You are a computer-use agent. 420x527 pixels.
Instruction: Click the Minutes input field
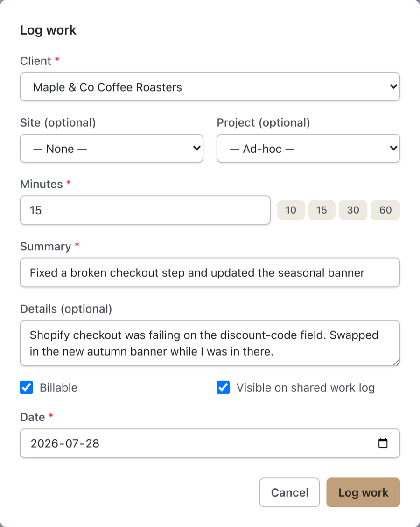click(x=145, y=210)
